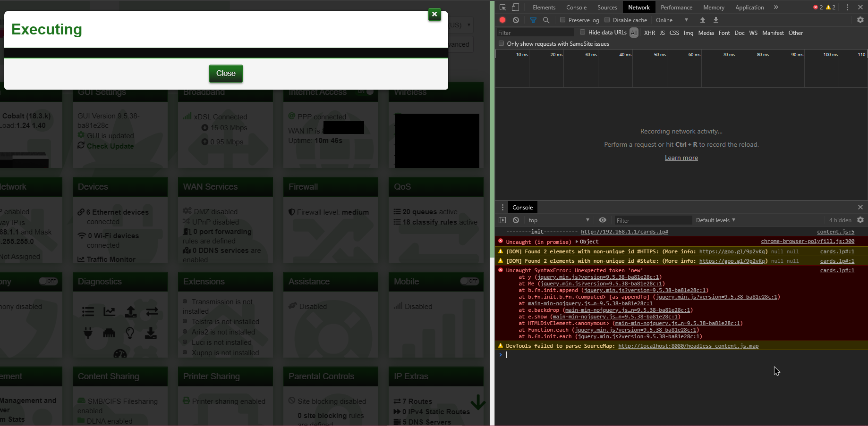This screenshot has height=426, width=868.
Task: Click the power plug icon under Diagnostics
Action: [x=88, y=333]
